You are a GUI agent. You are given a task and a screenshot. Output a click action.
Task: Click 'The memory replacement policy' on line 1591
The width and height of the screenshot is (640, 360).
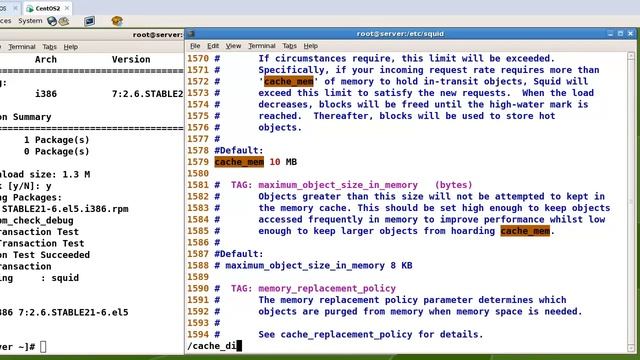point(338,300)
